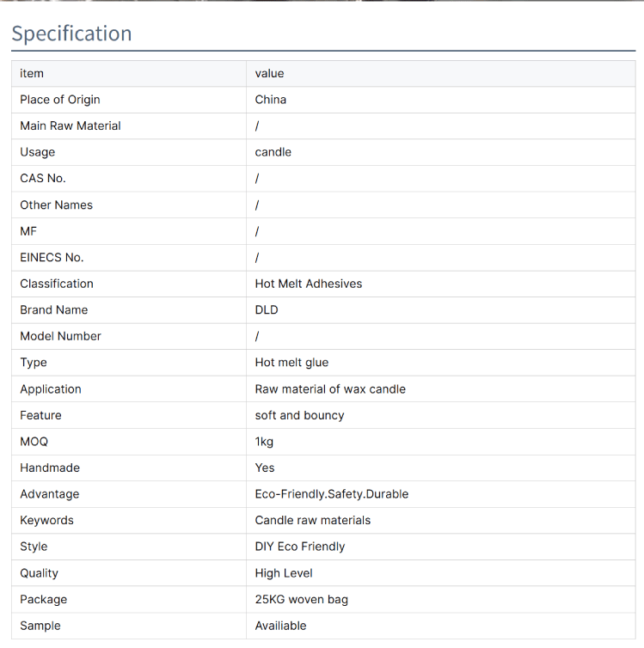Click the 'item' column header

tap(32, 73)
